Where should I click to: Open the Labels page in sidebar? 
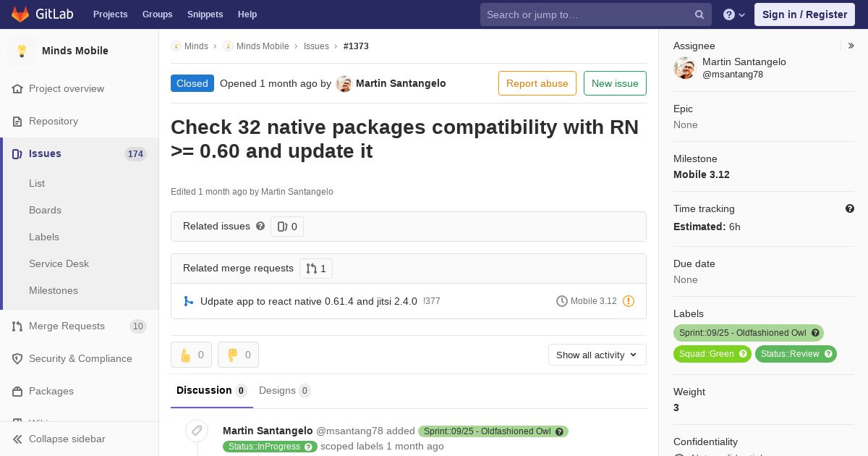(44, 237)
